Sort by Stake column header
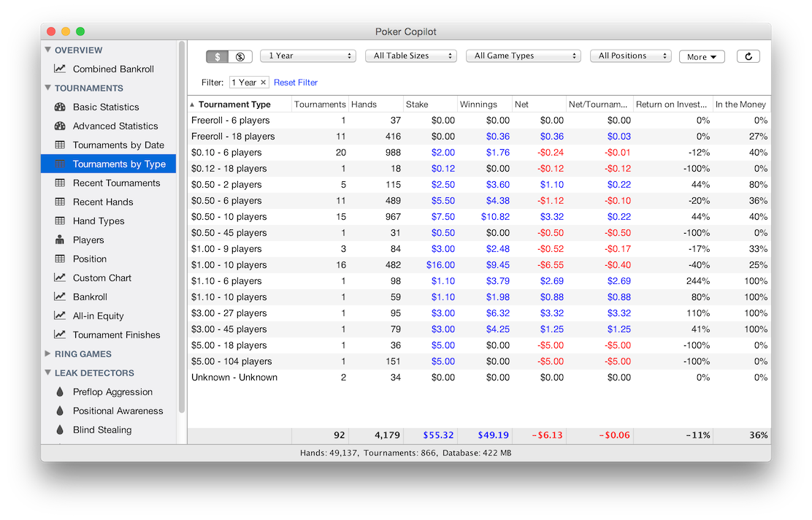The width and height of the screenshot is (812, 520). coord(430,104)
